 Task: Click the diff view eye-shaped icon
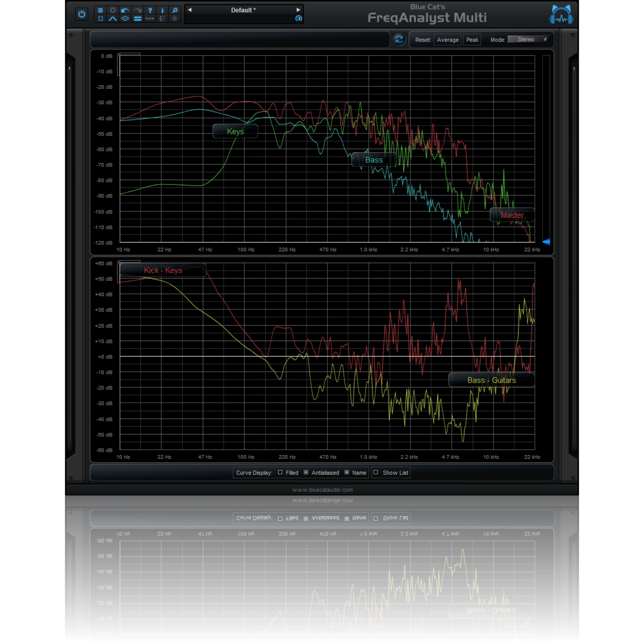[125, 19]
